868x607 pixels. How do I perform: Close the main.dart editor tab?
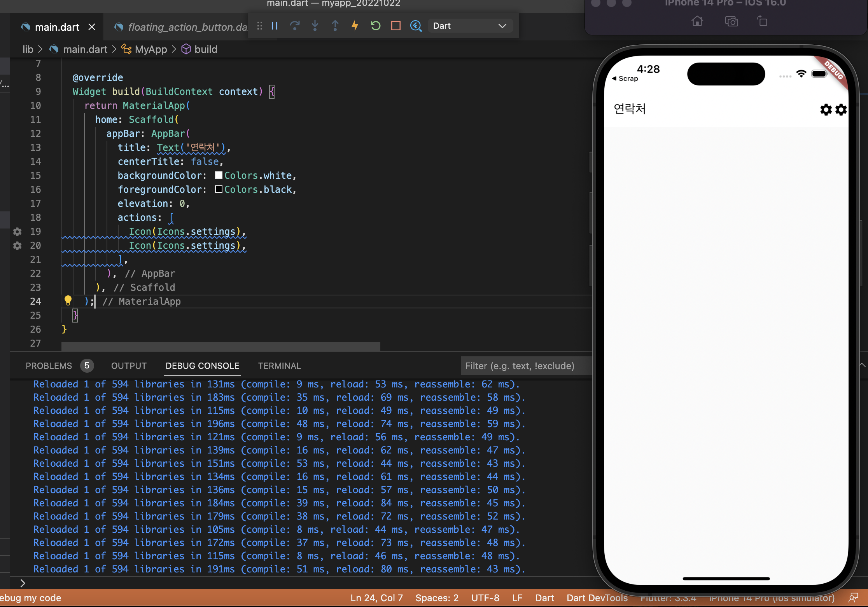click(92, 27)
